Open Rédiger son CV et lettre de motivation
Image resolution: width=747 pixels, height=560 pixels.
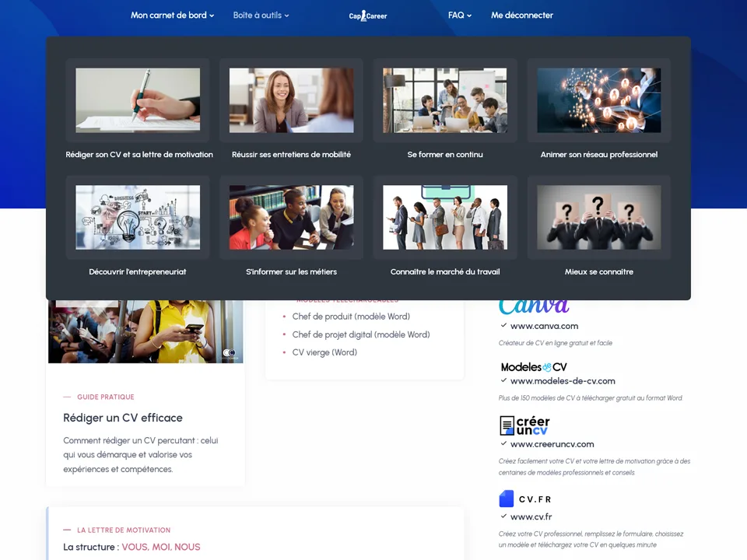pyautogui.click(x=138, y=100)
